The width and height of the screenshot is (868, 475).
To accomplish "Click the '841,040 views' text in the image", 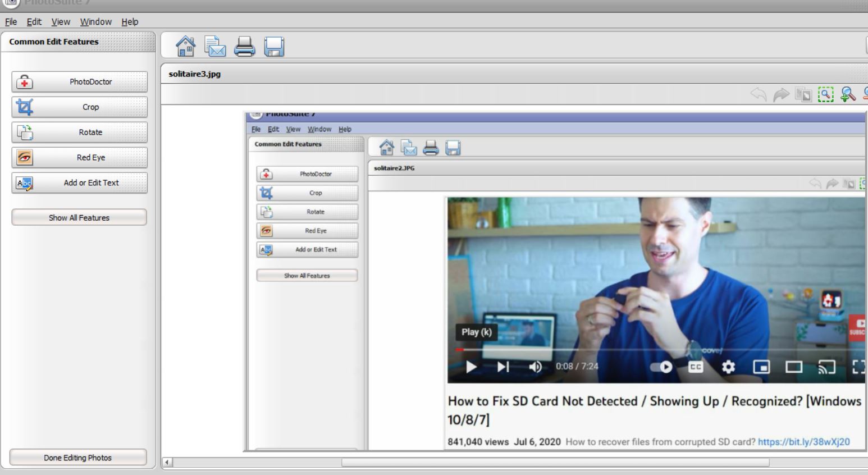I will pyautogui.click(x=478, y=442).
